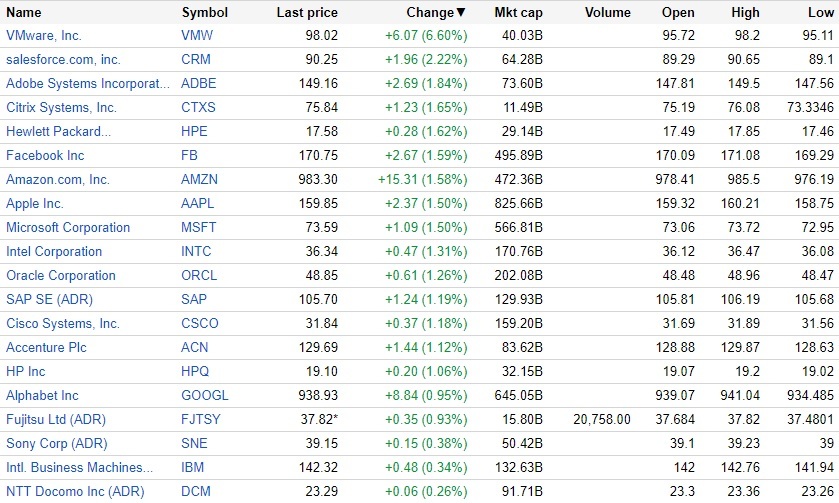Open the Oracle Corporation link
This screenshot has width=839, height=503.
click(61, 275)
